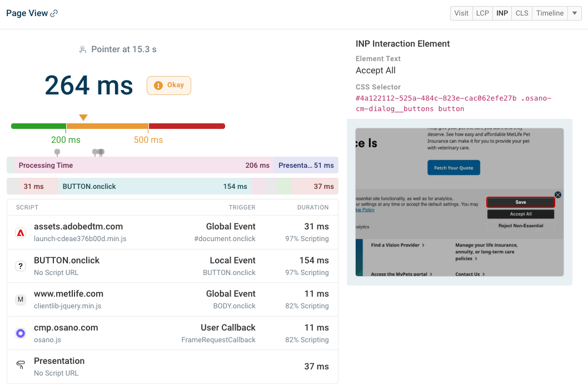Click the Okay rating badge

point(168,86)
